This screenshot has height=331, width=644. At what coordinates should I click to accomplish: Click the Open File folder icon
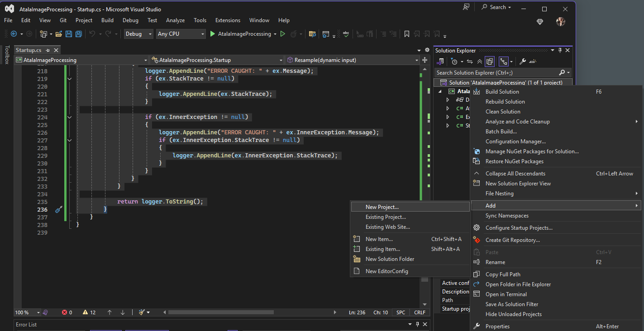[59, 34]
